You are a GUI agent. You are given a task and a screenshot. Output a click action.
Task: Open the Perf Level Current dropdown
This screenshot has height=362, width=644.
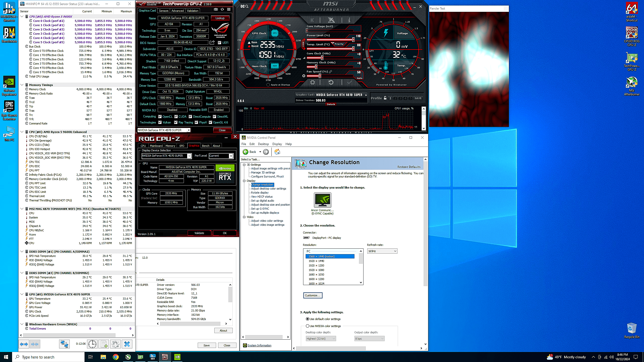[221, 156]
